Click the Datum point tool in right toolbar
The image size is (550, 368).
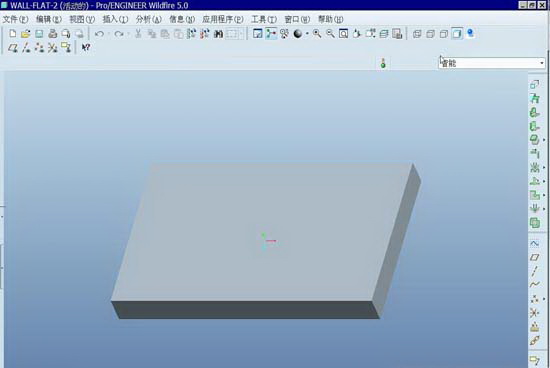(535, 299)
